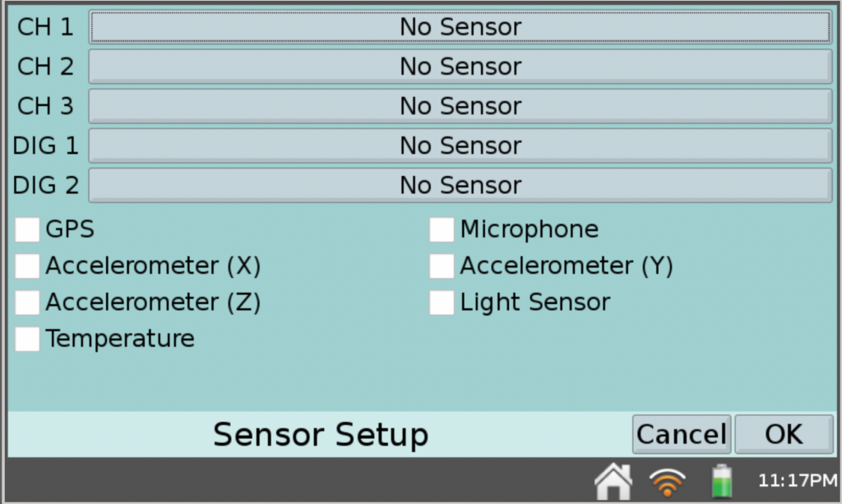Screen dimensions: 842x504
Task: Enable the Temperature sensor
Action: click(27, 339)
